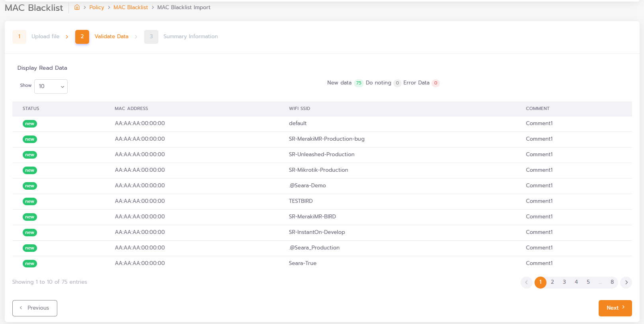This screenshot has height=324, width=644.
Task: Select the TESTBIRD SSID cell
Action: point(301,201)
